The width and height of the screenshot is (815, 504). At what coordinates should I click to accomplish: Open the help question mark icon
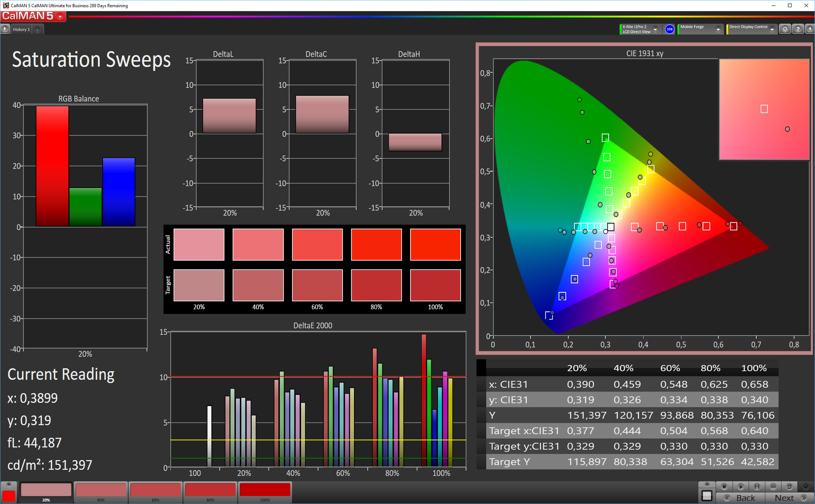pyautogui.click(x=798, y=29)
